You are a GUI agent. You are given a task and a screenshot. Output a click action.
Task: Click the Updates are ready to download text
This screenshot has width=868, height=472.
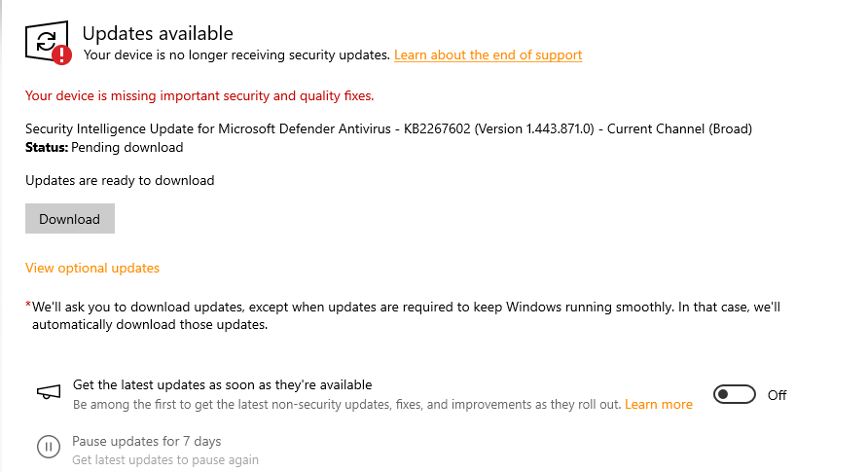(120, 180)
